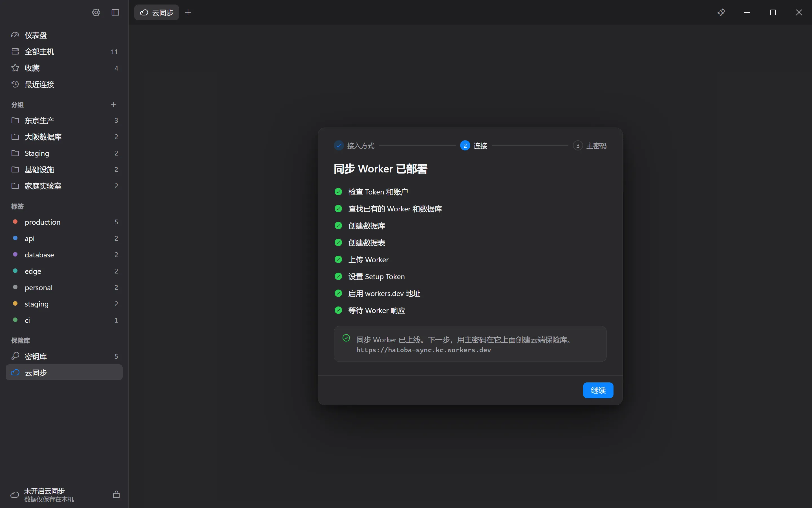Viewport: 812px width, 508px height.
Task: Filter by the personal tag
Action: [x=64, y=287]
